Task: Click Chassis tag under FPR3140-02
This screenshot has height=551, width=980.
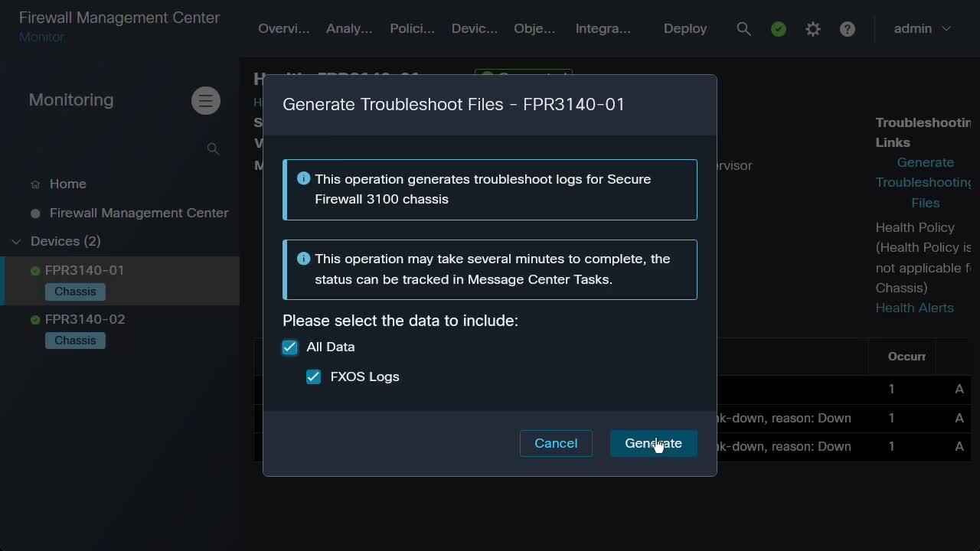Action: (x=75, y=341)
